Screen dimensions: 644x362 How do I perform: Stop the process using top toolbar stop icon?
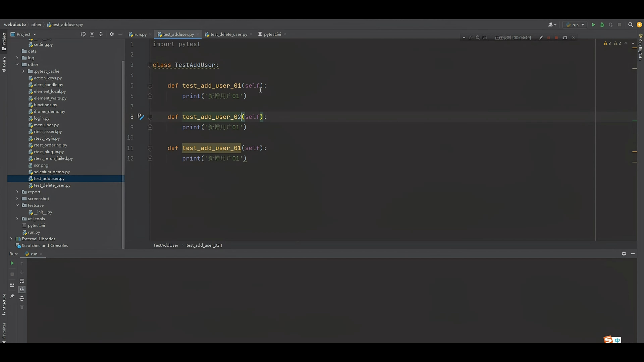(620, 25)
